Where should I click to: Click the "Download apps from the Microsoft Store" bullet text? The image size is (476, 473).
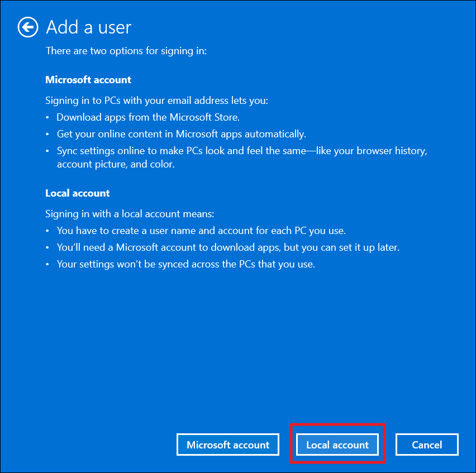[x=149, y=118]
